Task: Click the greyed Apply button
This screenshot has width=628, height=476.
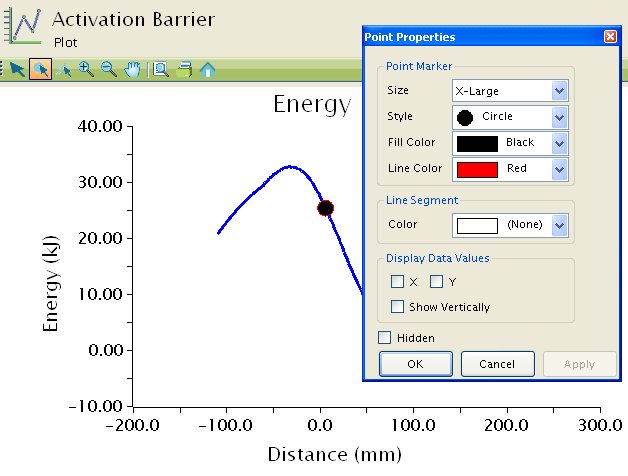Action: pyautogui.click(x=580, y=364)
